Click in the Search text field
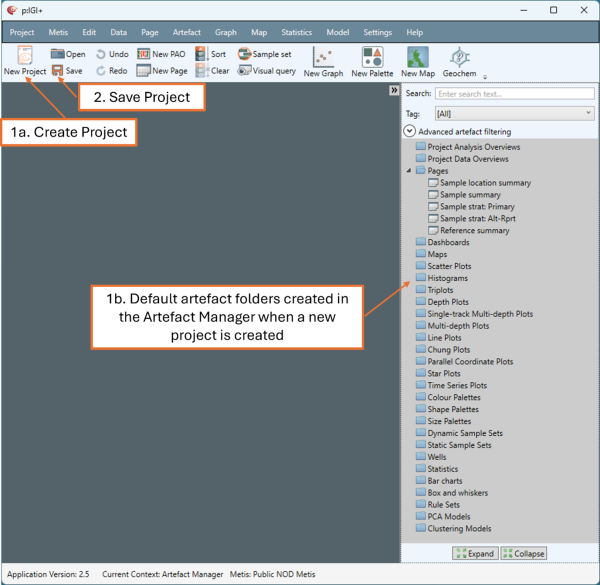Screen dimensions: 600x585 [514, 94]
